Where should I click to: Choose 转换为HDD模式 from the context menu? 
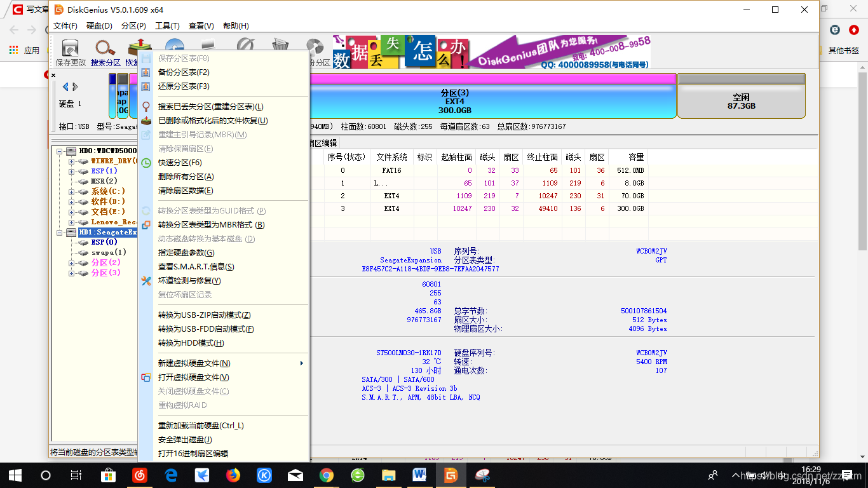click(x=191, y=342)
